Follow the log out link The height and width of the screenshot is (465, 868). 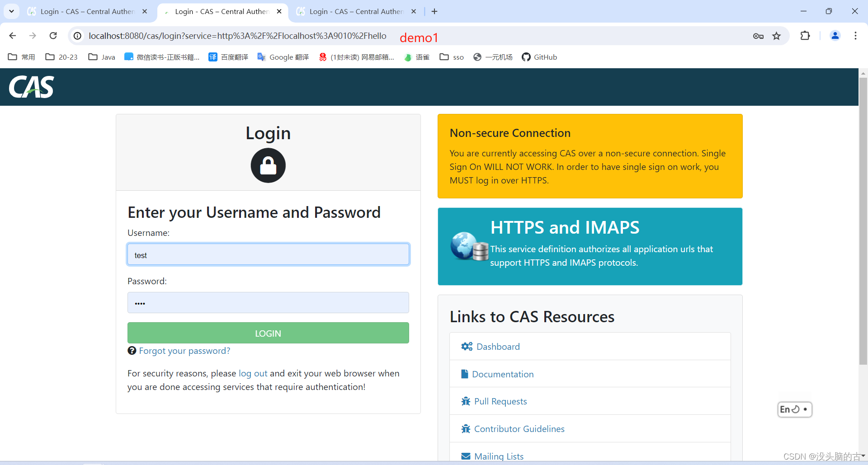point(253,373)
